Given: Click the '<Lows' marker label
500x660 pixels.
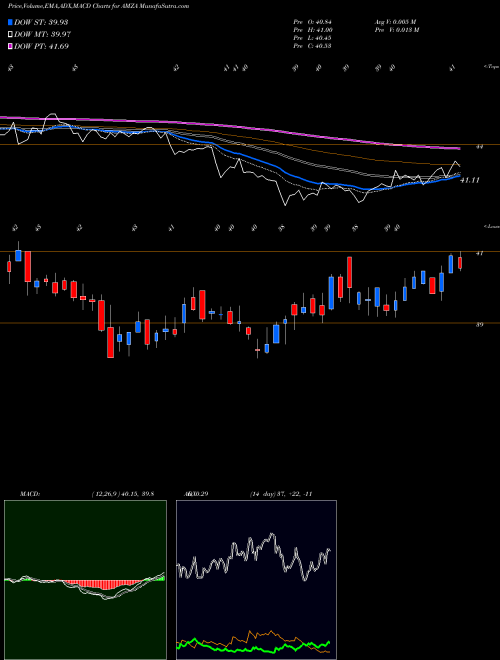Looking at the screenshot, I should [491, 226].
